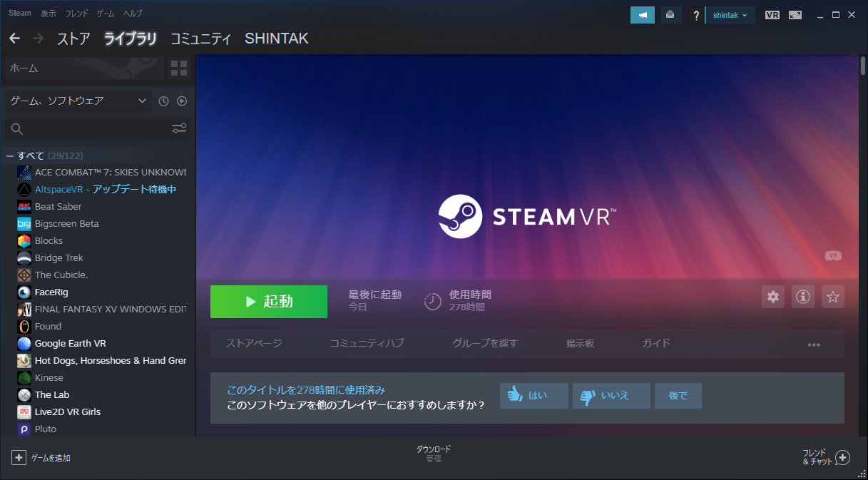Click the Bigscreen Beta icon
The image size is (868, 480).
24,224
